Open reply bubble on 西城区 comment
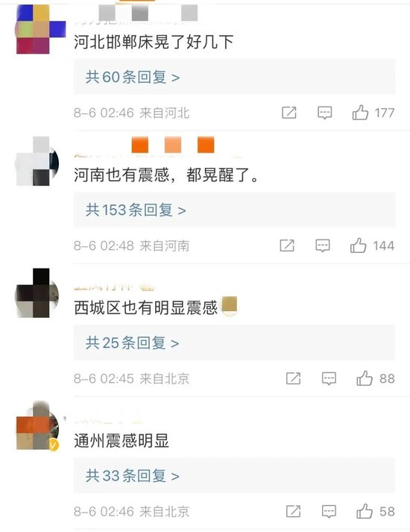410x532 pixels. point(329,378)
